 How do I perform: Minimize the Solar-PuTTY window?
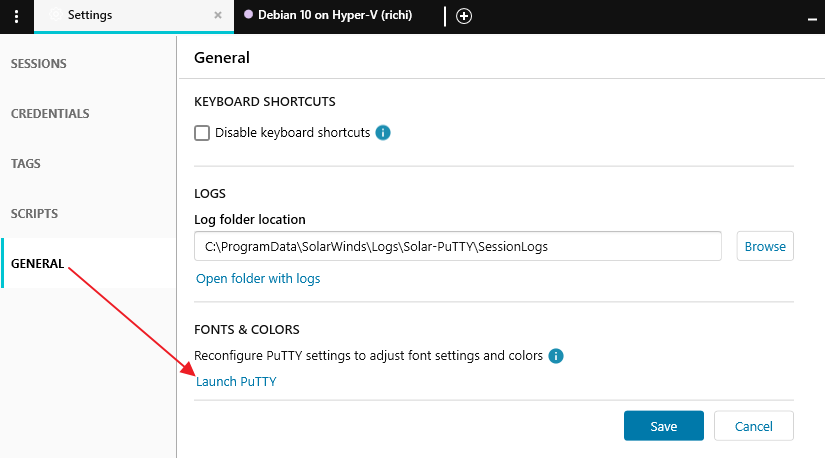pyautogui.click(x=812, y=17)
